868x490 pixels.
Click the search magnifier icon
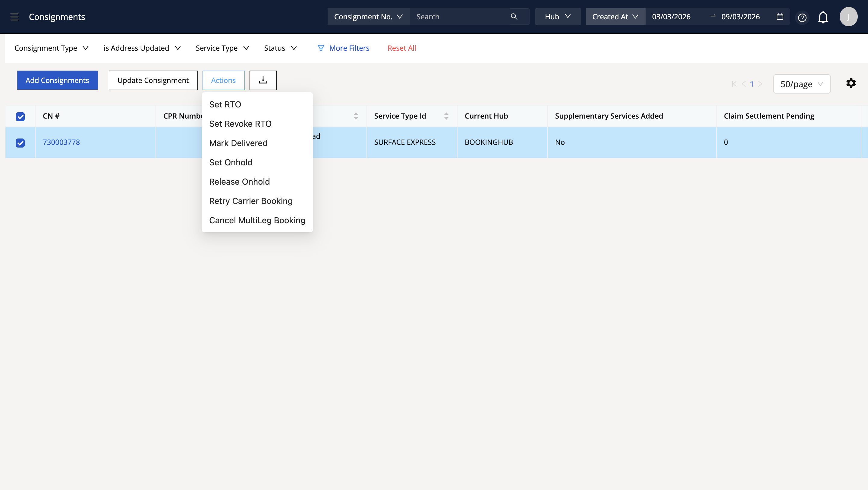click(514, 17)
